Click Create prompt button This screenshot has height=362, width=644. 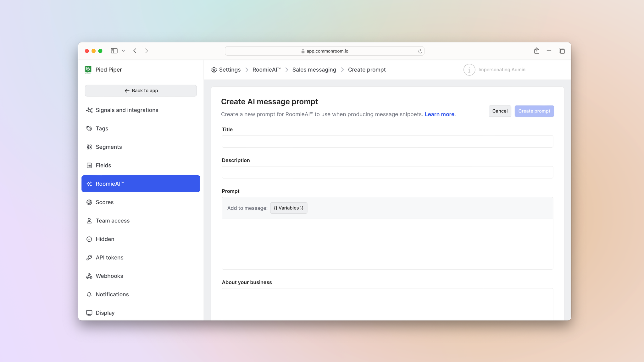[534, 111]
